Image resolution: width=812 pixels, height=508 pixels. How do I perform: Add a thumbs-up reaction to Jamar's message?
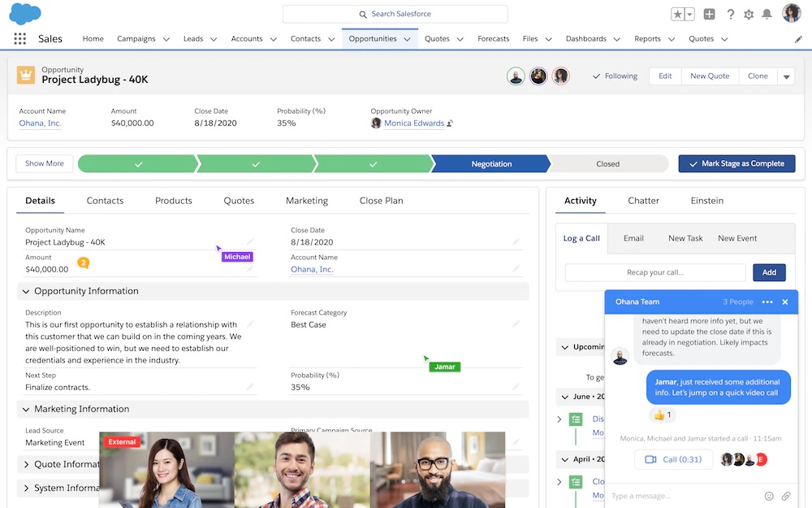(x=663, y=415)
